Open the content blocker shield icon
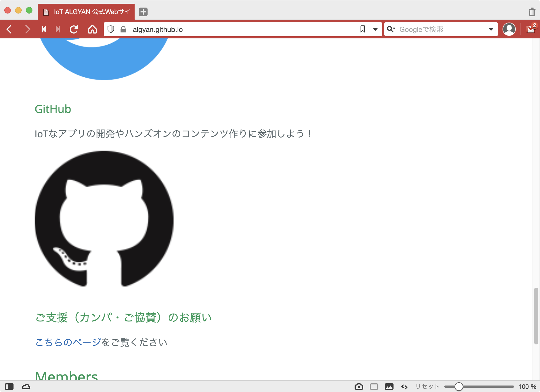 111,29
